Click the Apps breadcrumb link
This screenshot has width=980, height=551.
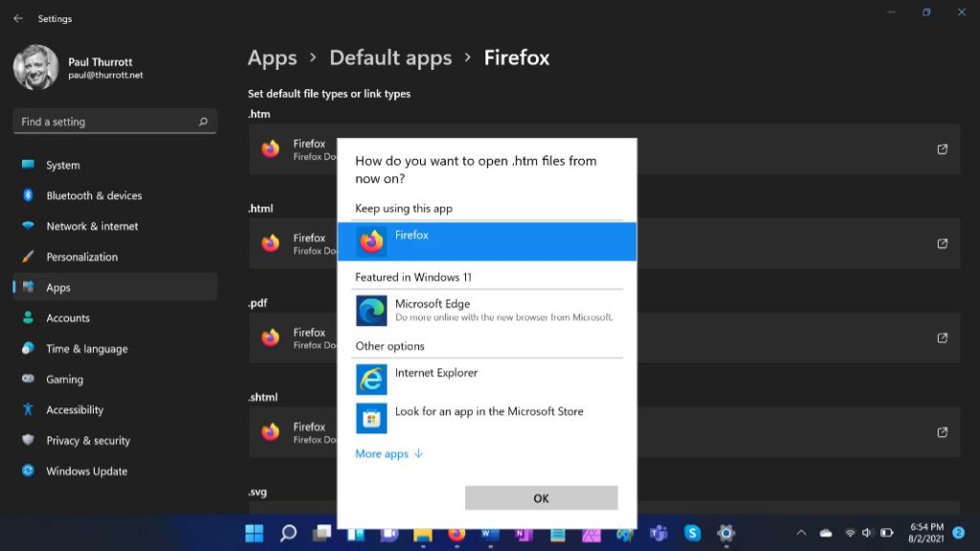point(272,57)
